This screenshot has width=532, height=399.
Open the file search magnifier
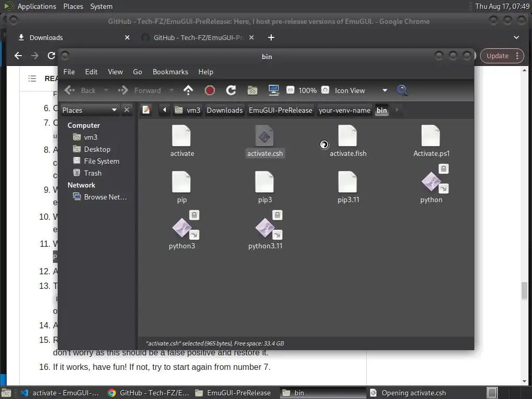(402, 90)
